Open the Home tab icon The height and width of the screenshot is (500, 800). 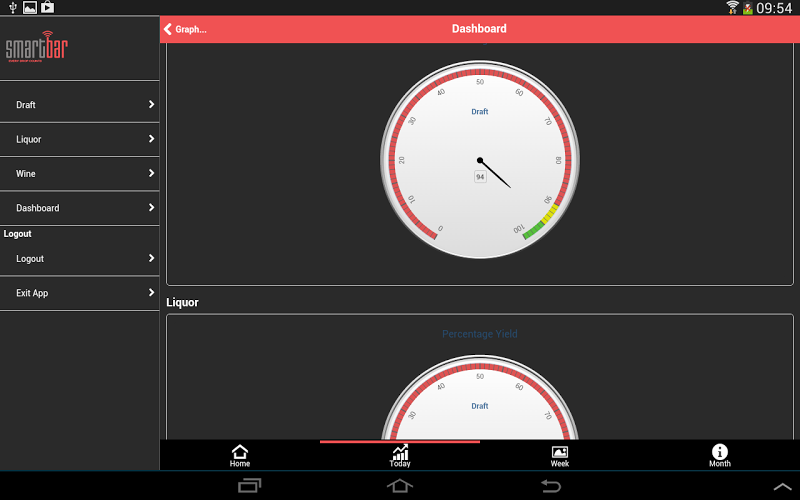(240, 456)
